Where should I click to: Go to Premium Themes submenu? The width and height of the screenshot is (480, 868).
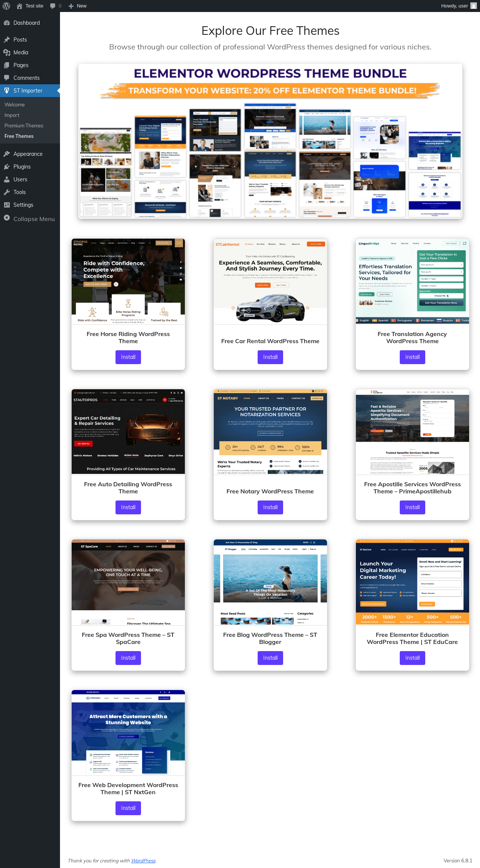(x=30, y=126)
